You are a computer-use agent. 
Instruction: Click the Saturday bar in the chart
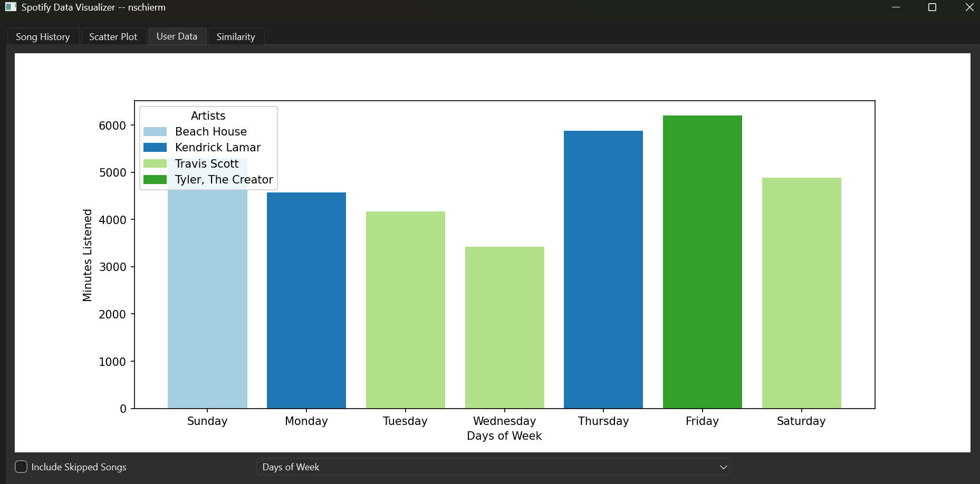(x=802, y=293)
